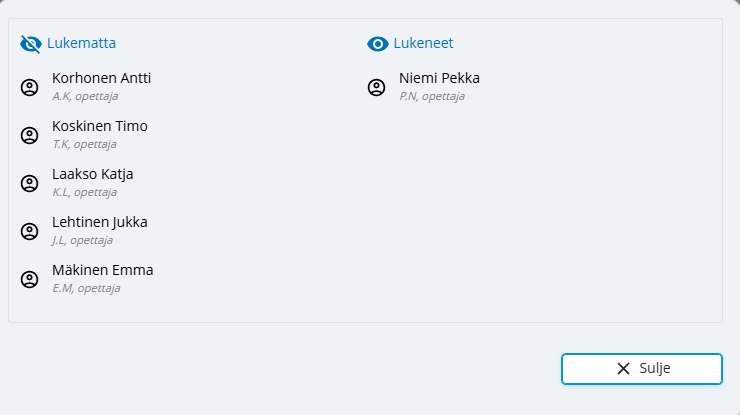Click the name Koskinen Timo

[100, 126]
